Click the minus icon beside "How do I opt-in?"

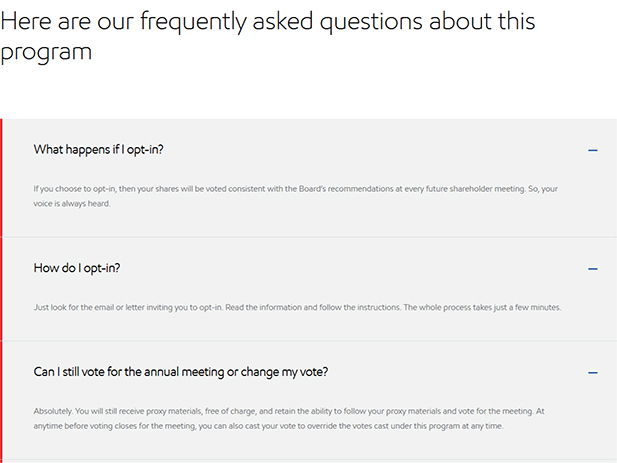592,268
